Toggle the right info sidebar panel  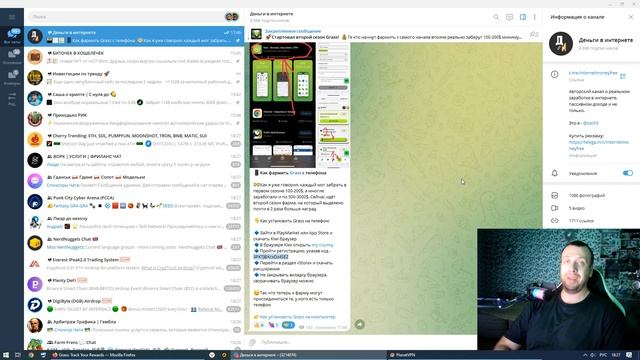click(x=523, y=17)
